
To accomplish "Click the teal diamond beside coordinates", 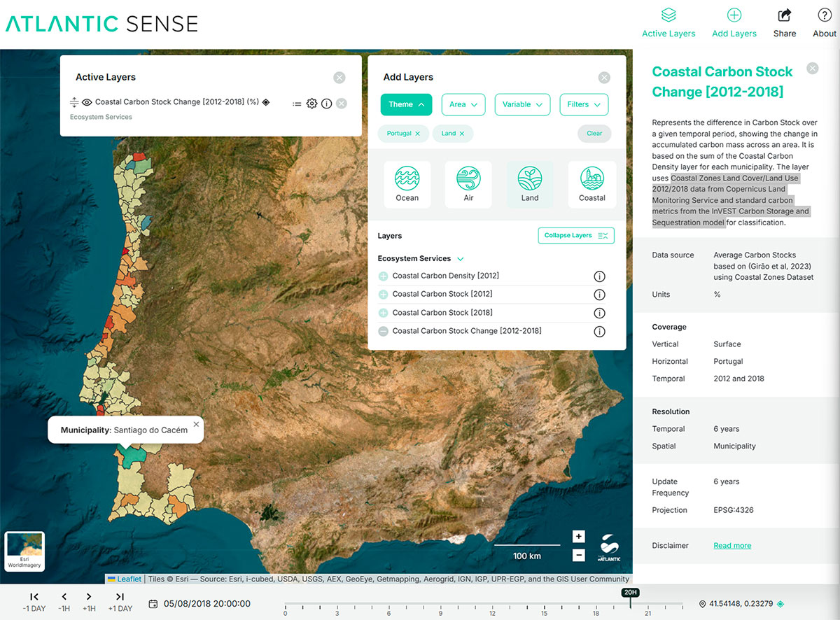I will 780,604.
